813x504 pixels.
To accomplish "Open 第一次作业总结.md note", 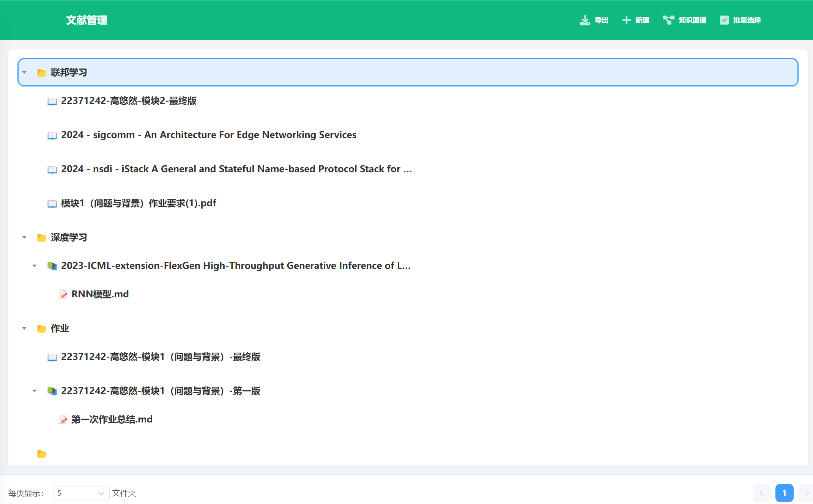I will [x=112, y=419].
